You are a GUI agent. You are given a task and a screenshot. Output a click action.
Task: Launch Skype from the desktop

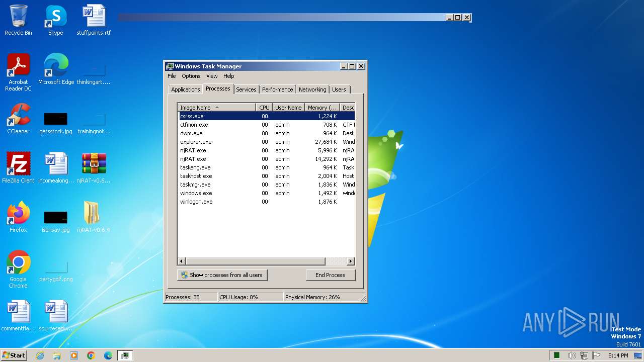coord(55,20)
